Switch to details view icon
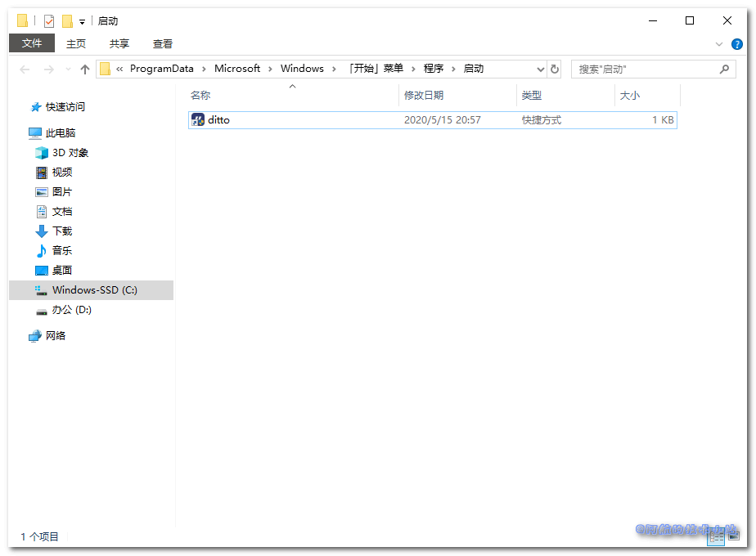The image size is (756, 556). [716, 536]
